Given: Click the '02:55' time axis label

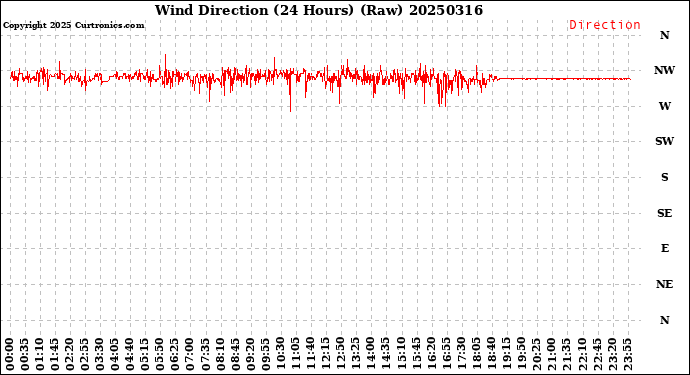Looking at the screenshot, I should point(85,355).
